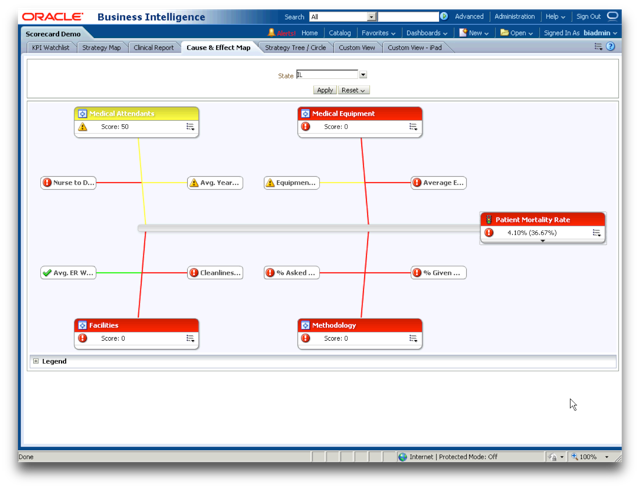Switch to the Custom View tab
The height and width of the screenshot is (489, 640).
(357, 47)
